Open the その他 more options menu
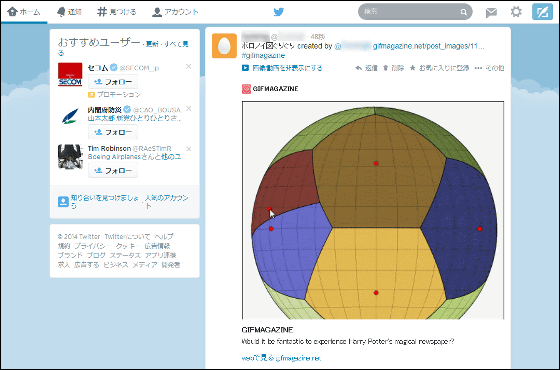The image size is (560, 370). (489, 68)
